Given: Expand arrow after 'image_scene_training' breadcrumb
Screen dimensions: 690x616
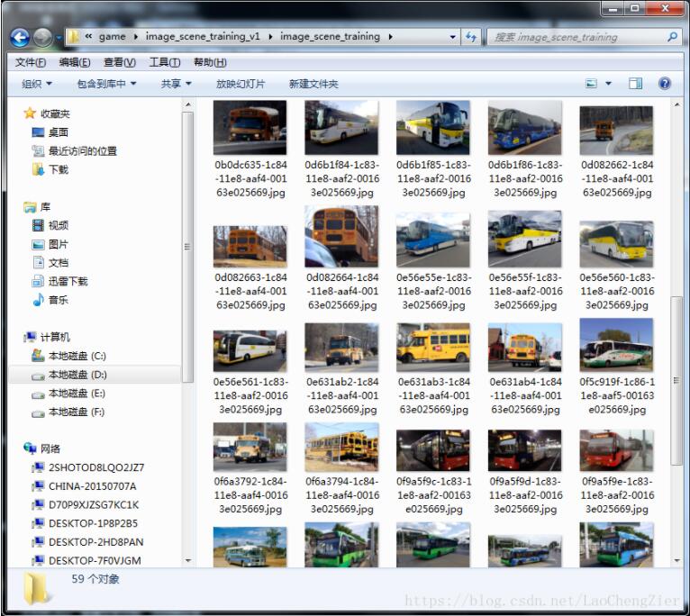Looking at the screenshot, I should pyautogui.click(x=390, y=37).
